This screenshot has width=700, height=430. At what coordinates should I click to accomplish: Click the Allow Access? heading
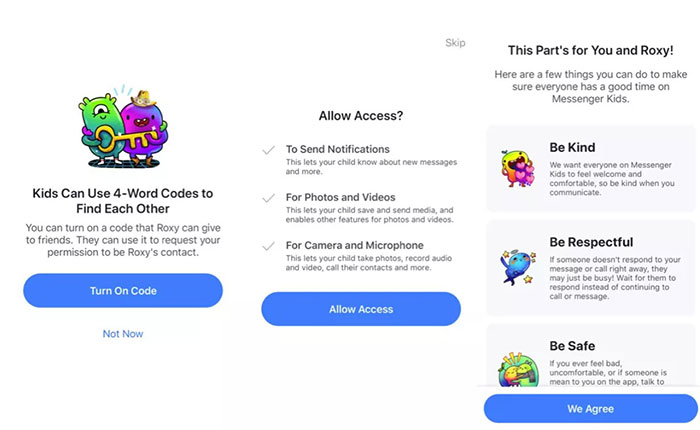[361, 116]
